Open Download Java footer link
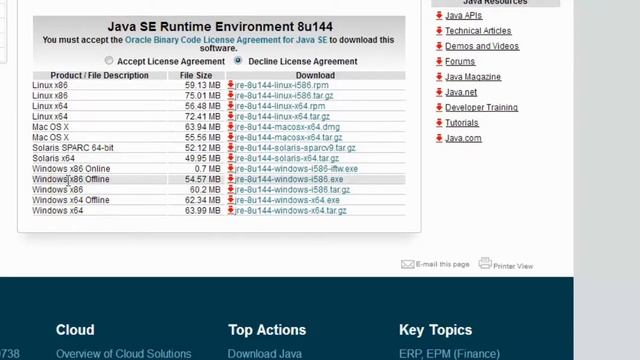 tap(264, 354)
